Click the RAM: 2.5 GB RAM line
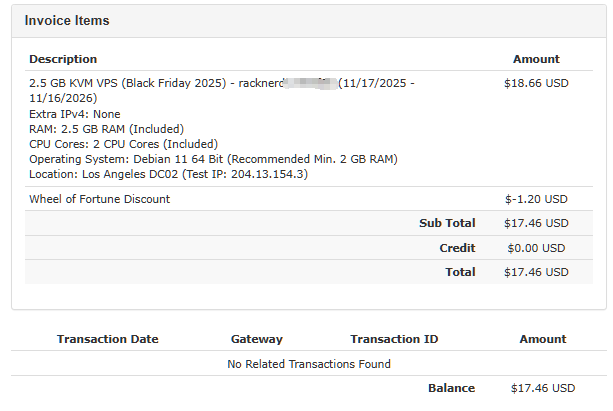Viewport: 613px width, 411px height. click(103, 129)
